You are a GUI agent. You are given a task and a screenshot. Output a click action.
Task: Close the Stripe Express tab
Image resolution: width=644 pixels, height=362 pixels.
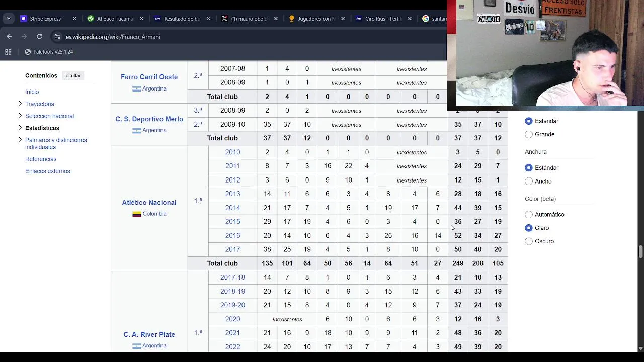coord(74,19)
